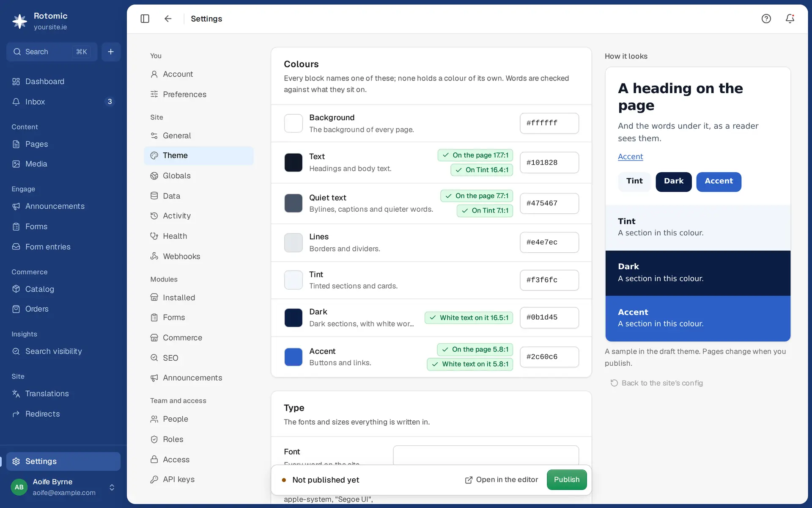Open the Font selection box
The image size is (812, 508).
[486, 456]
